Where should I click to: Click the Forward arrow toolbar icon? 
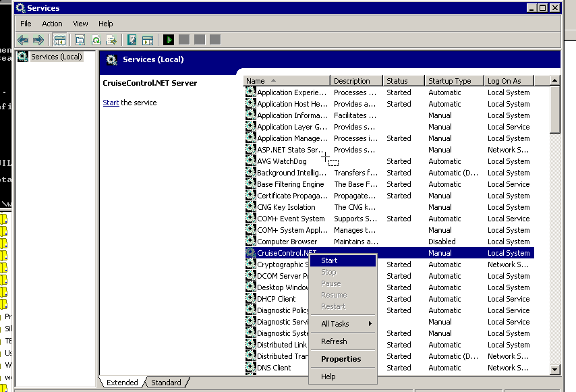click(38, 40)
